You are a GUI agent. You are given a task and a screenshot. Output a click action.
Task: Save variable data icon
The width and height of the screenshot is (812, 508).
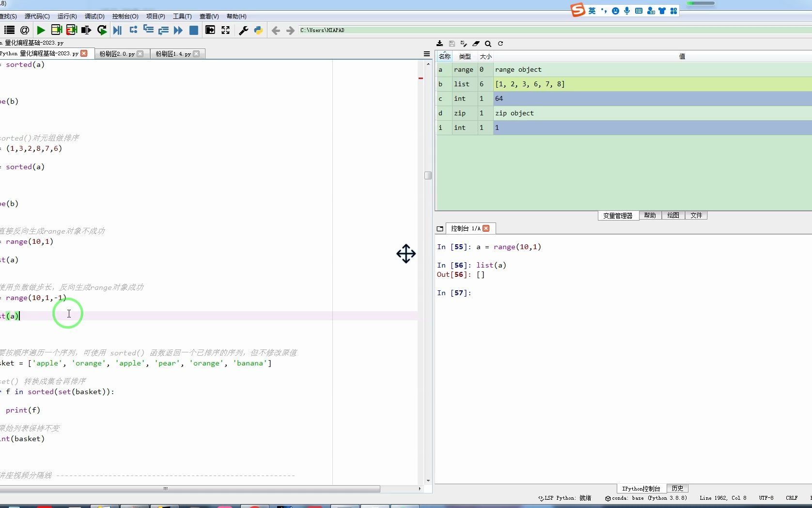[452, 44]
